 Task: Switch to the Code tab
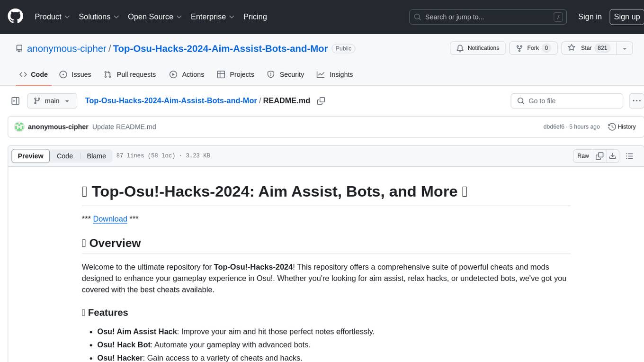33,74
